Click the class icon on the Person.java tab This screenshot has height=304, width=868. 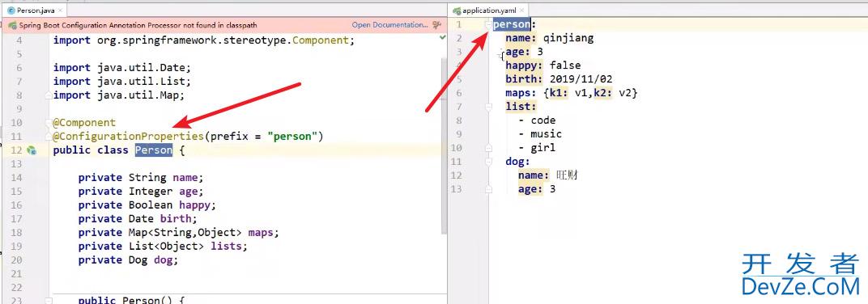(11, 10)
